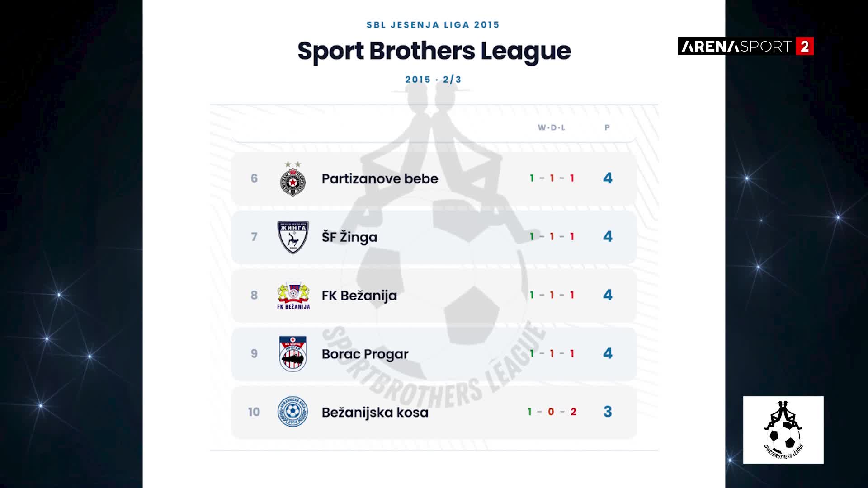Click the Bežanijska kosa round logo
Viewport: 868px width, 488px height.
292,412
